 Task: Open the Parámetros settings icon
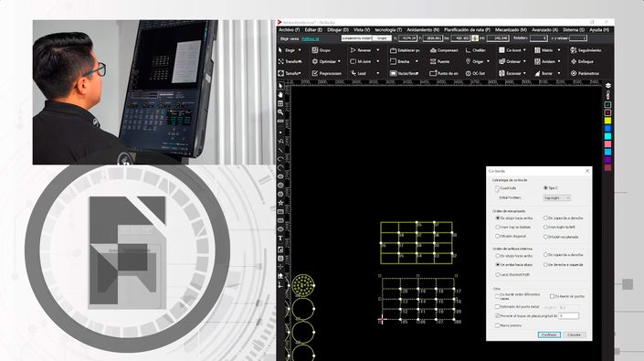(574, 73)
